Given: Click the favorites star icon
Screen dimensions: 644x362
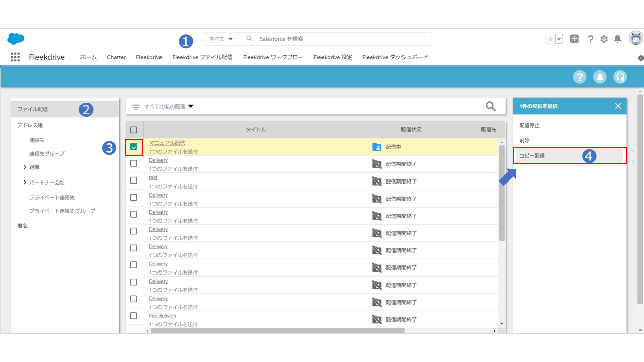Looking at the screenshot, I should (x=550, y=39).
